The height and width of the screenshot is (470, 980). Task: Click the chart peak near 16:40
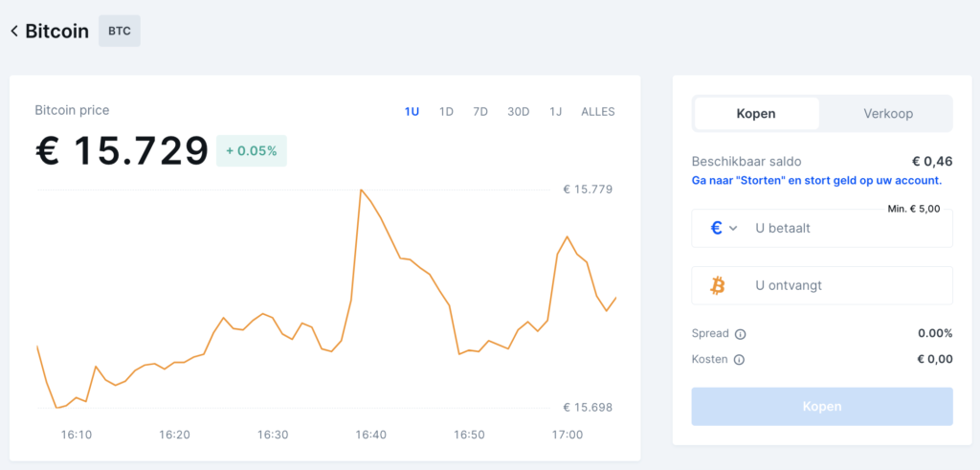[x=361, y=190]
